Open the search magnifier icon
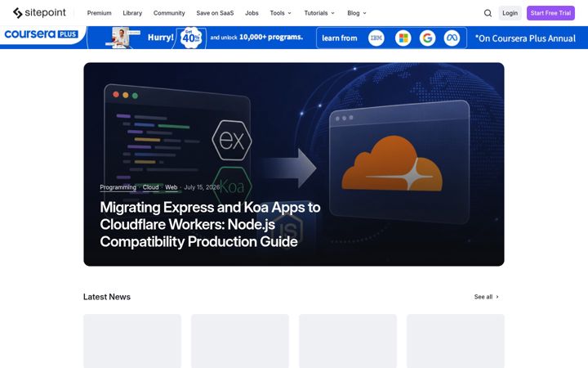Screen dimensions: 588x368 (x=488, y=13)
